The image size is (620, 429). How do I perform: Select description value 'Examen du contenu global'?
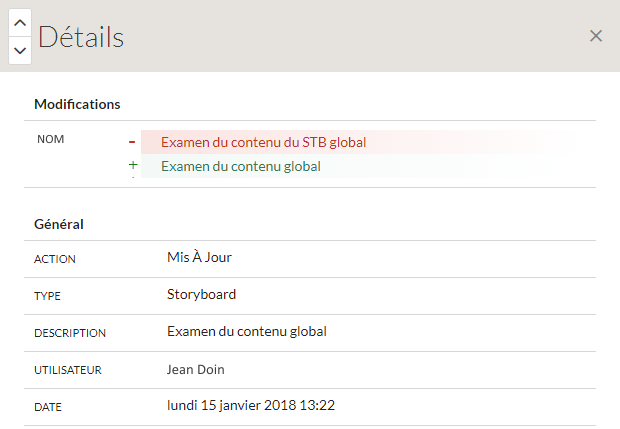coord(247,331)
